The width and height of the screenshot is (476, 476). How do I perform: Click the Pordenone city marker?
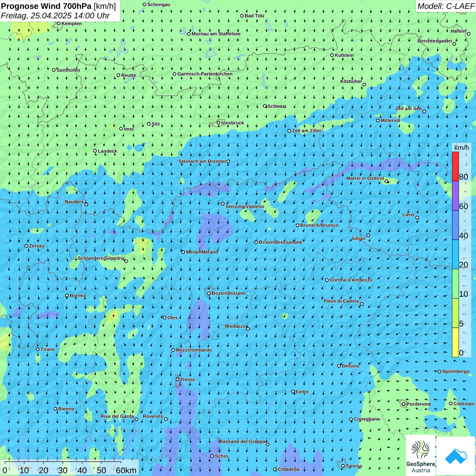coord(404,404)
